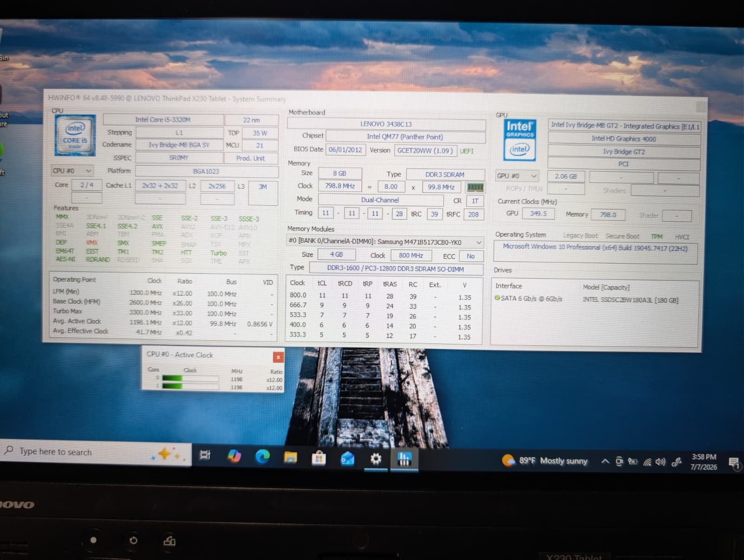Open the pen workspace tray icon
The image size is (744, 560).
(677, 462)
